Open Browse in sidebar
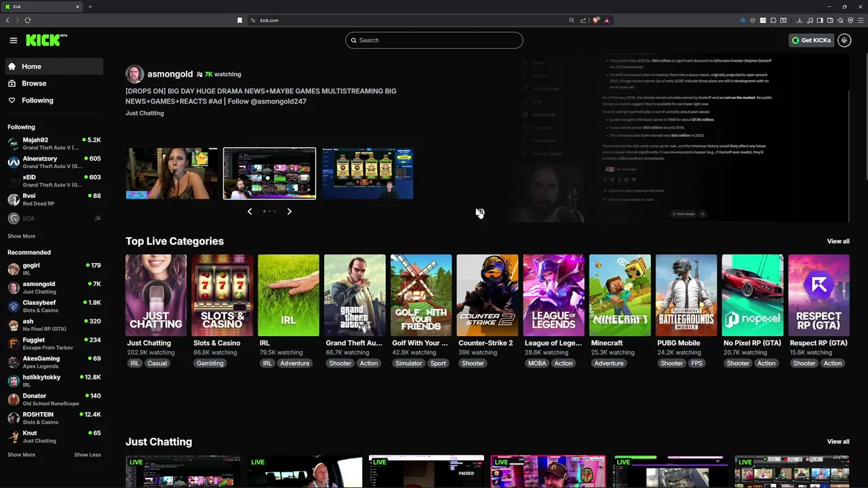The height and width of the screenshot is (488, 868). pos(54,83)
